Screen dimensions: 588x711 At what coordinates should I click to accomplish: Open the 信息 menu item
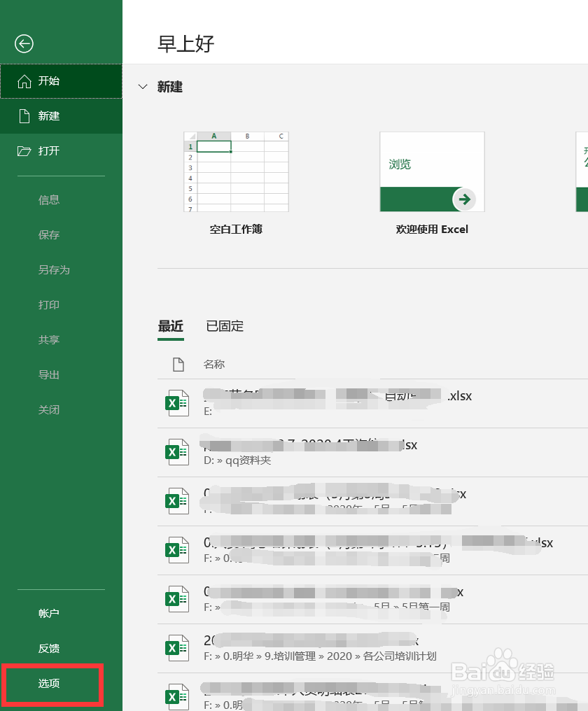tap(49, 199)
